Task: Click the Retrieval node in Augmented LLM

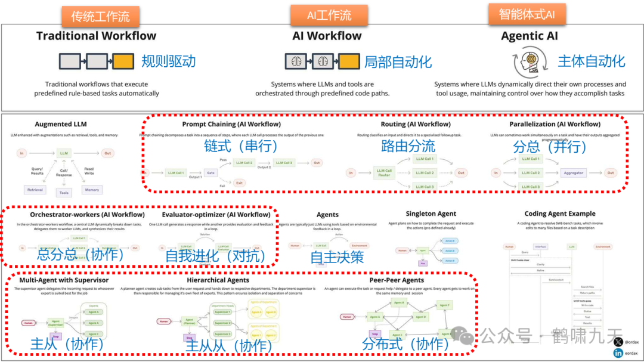Action: [35, 190]
